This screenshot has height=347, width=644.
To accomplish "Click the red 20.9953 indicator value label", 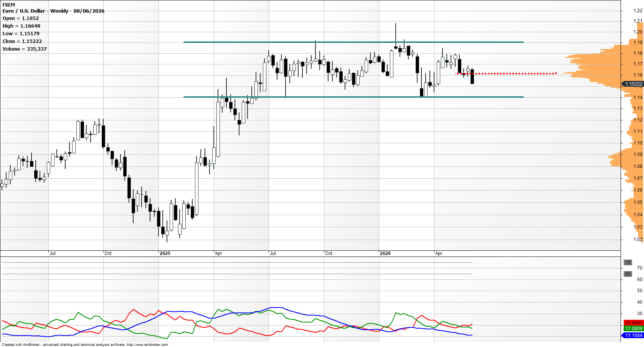I will pos(633,323).
